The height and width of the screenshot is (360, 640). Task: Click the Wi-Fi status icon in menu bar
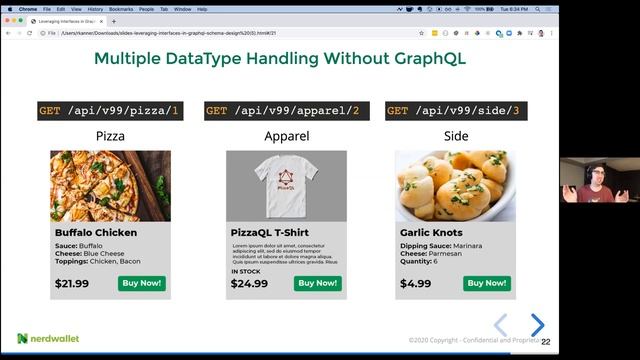pos(467,9)
